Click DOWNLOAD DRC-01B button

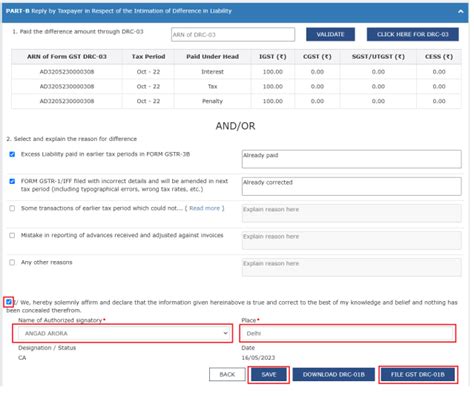click(x=334, y=374)
